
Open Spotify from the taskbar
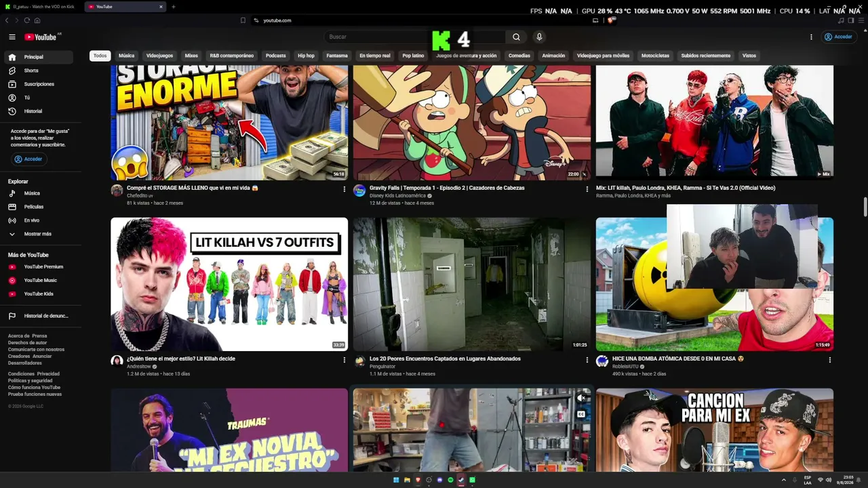coord(450,480)
